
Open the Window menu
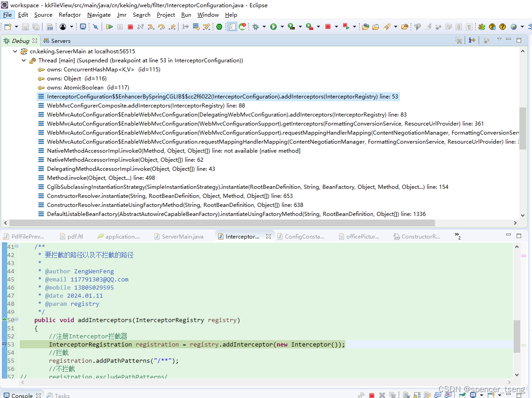208,15
